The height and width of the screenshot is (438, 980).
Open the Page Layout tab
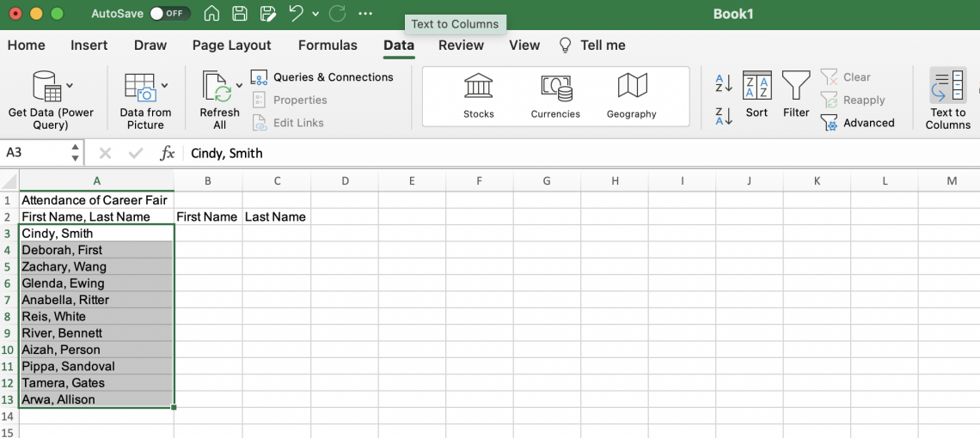pyautogui.click(x=231, y=46)
